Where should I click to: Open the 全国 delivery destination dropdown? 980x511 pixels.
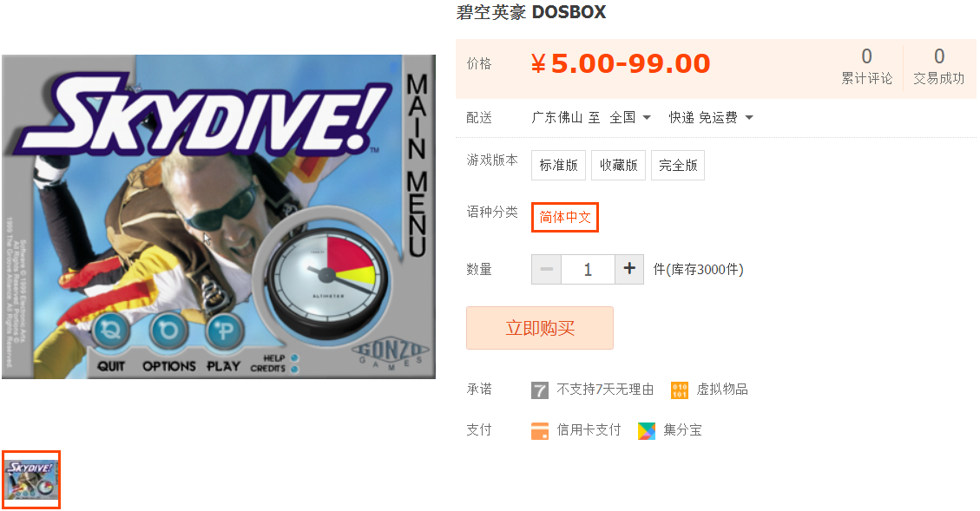[630, 117]
